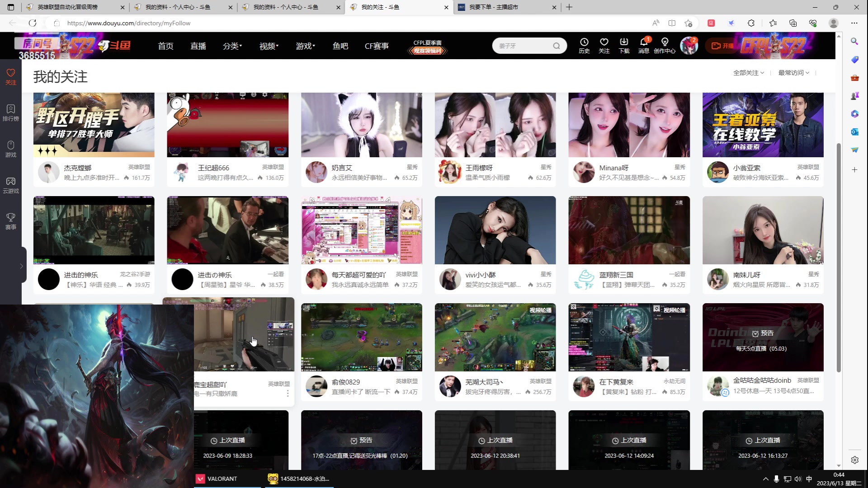Select 云游戏 in left sidebar
This screenshot has width=868, height=488.
point(11,185)
